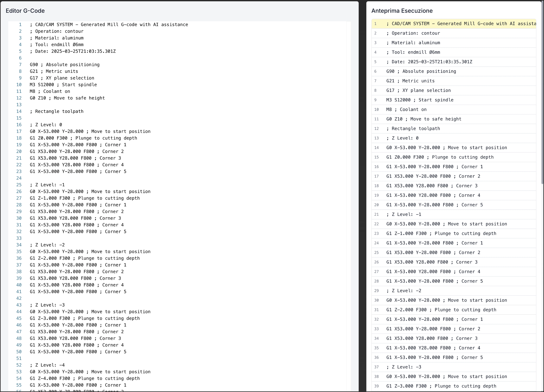
Task: Click editor line 3 '; Material: aluminum'
Action: pyautogui.click(x=57, y=38)
